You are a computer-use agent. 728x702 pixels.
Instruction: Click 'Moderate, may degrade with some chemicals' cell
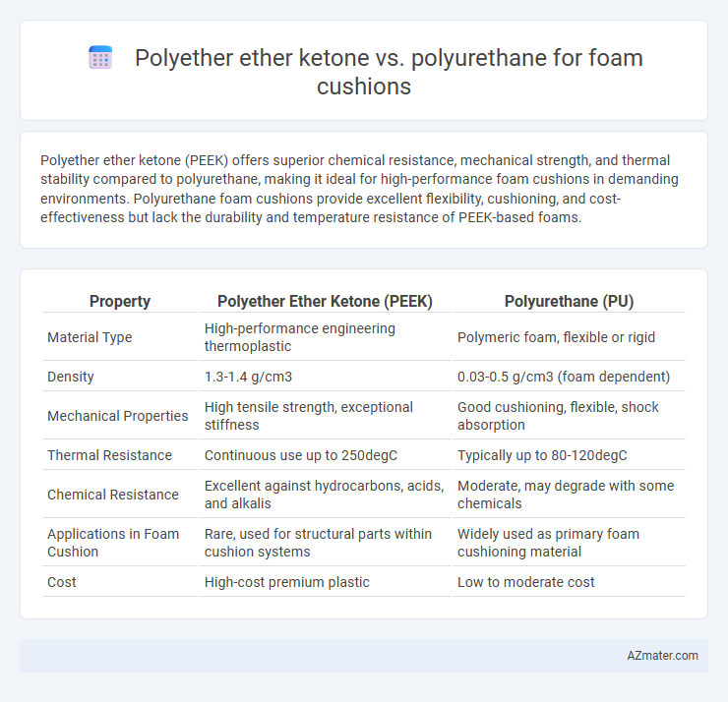point(566,495)
